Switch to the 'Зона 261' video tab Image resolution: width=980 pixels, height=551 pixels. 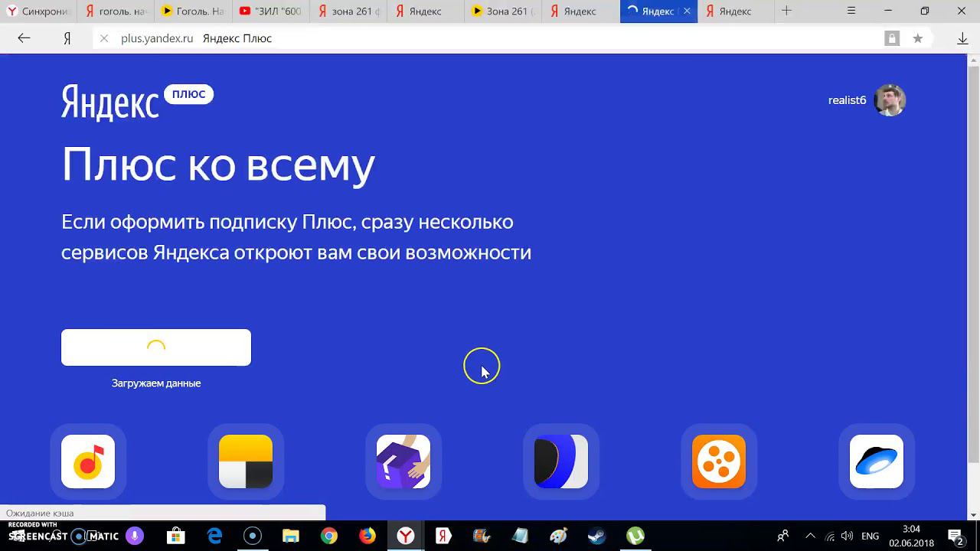pos(502,11)
